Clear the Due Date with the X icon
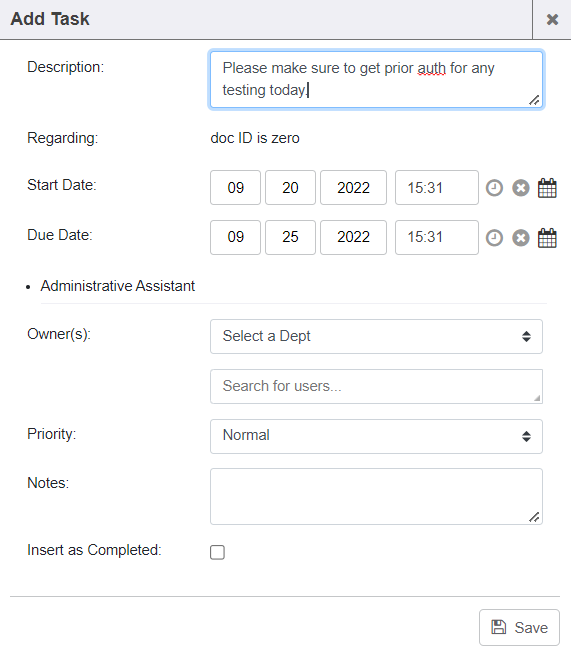 tap(521, 238)
